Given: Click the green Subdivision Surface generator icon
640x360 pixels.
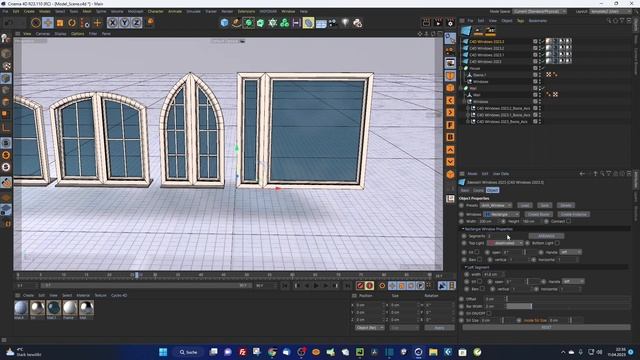Looking at the screenshot, I should (248, 23).
